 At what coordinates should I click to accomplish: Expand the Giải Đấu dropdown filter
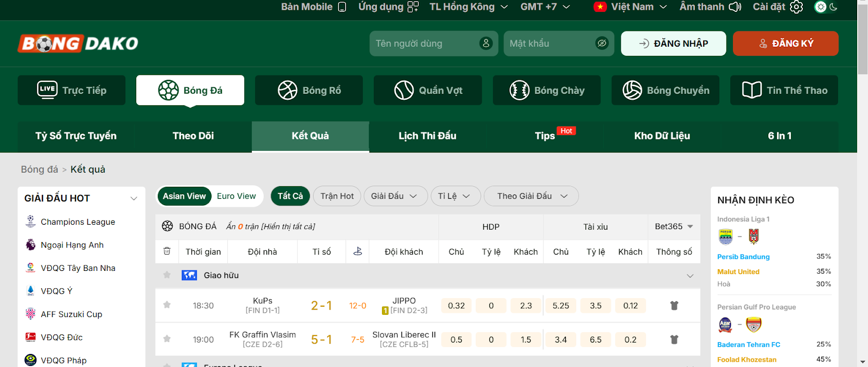394,196
